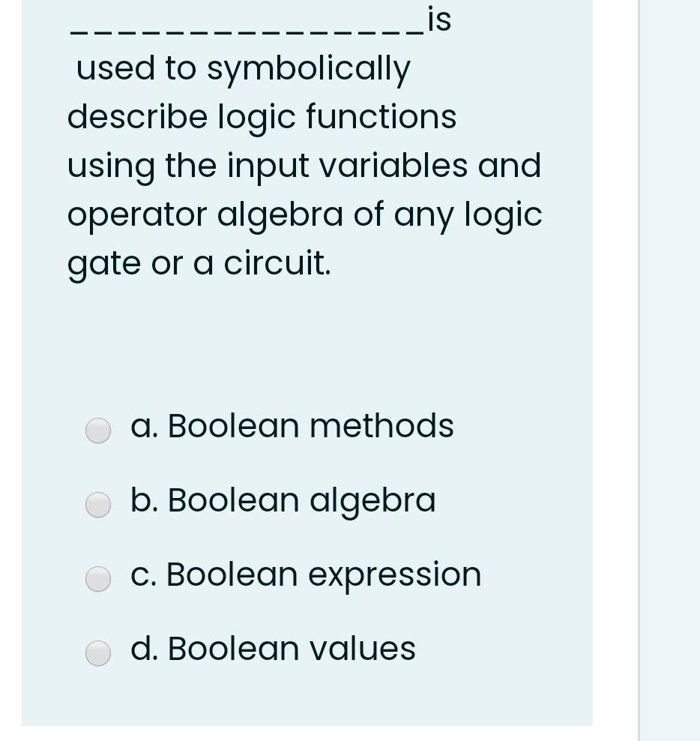Click the 'c. Boolean expression' option text
Viewport: 700px width, 741px height.
coord(306,574)
